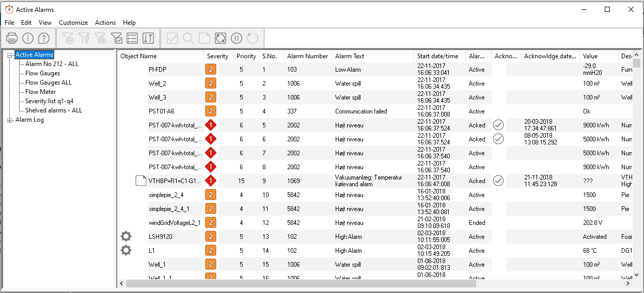644x293 pixels.
Task: Click the Help question-mark toolbar icon
Action: point(44,38)
